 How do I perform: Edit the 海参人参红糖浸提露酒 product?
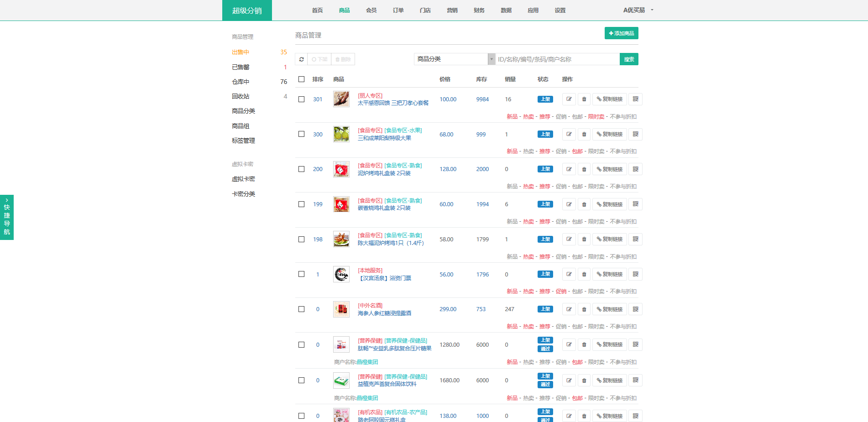point(569,309)
